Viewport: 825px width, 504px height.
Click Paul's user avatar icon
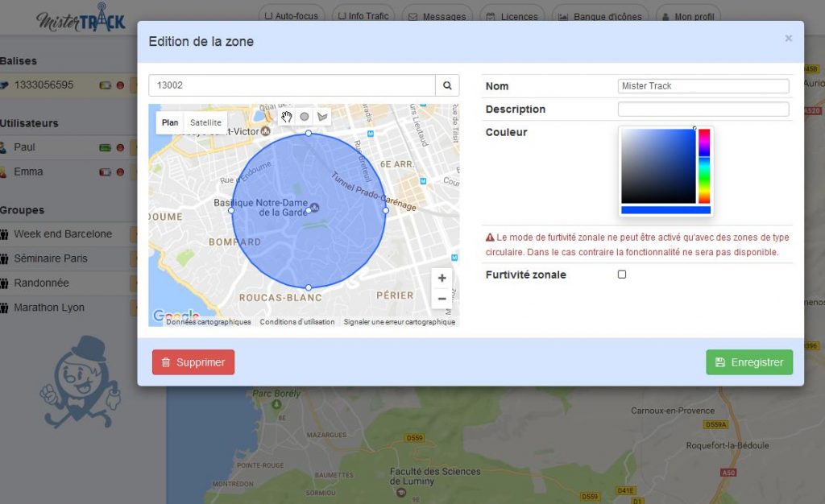[x=3, y=147]
